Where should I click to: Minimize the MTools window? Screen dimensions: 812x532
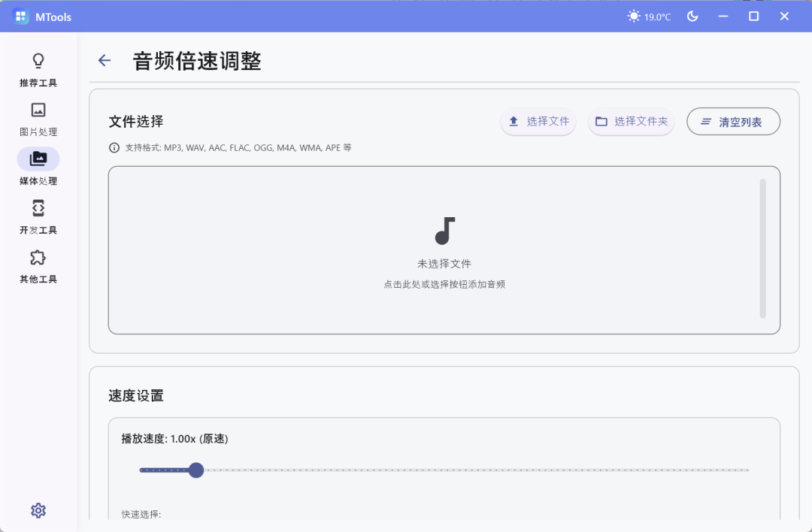[x=723, y=17]
